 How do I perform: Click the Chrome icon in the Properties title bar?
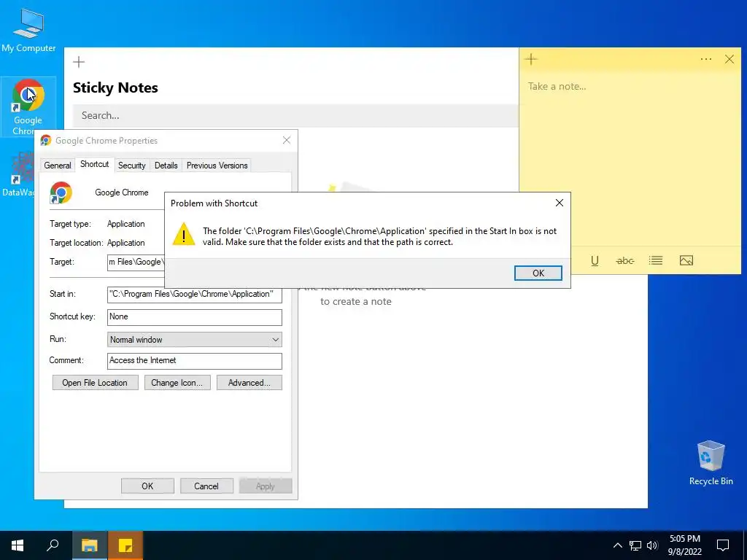click(x=46, y=140)
